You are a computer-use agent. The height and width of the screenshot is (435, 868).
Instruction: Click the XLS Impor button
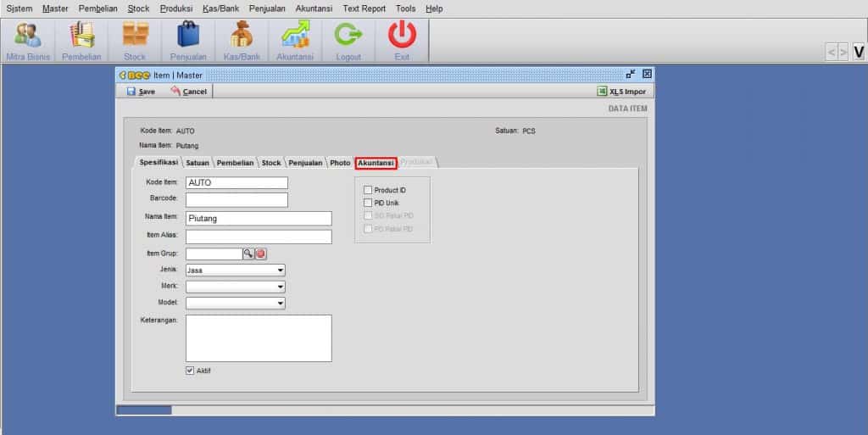click(621, 92)
